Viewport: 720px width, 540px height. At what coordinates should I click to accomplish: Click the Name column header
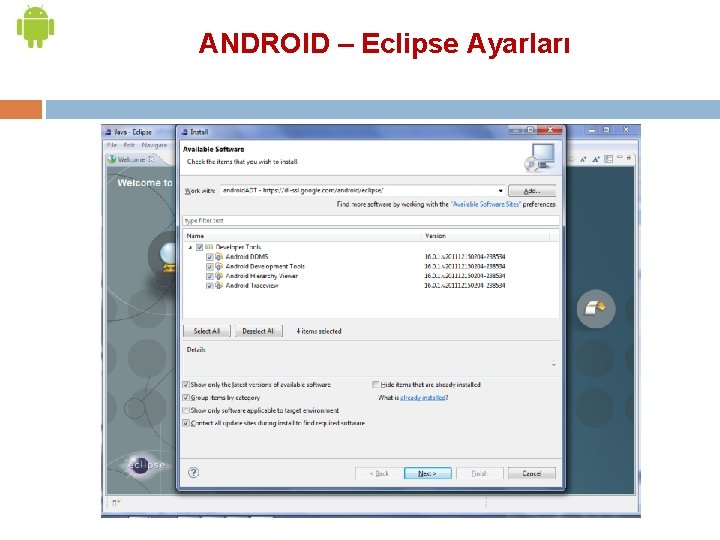point(302,236)
